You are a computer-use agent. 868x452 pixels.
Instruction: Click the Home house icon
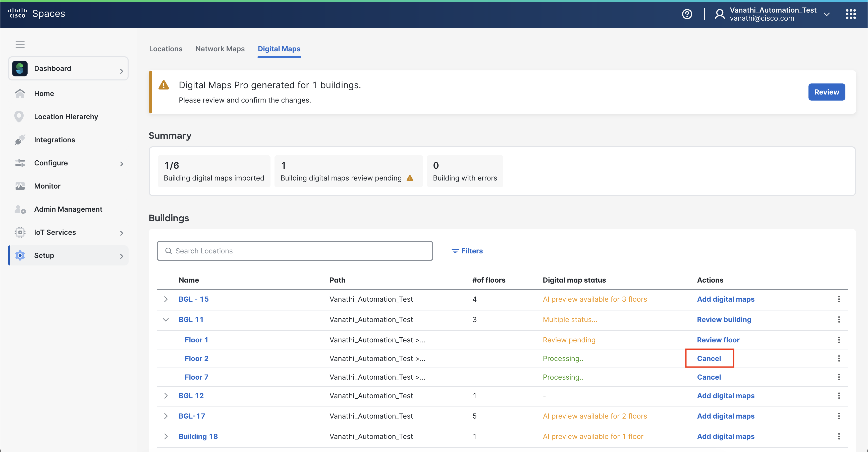[x=20, y=94]
